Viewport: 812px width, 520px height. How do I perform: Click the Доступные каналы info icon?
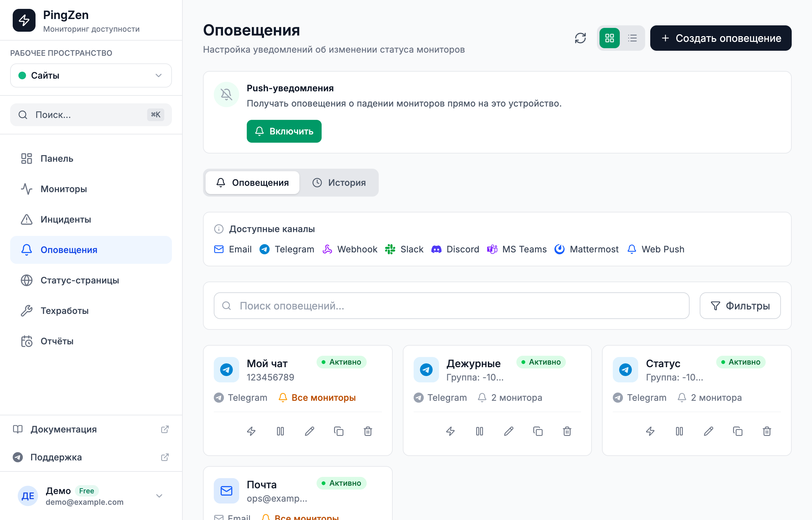point(219,229)
